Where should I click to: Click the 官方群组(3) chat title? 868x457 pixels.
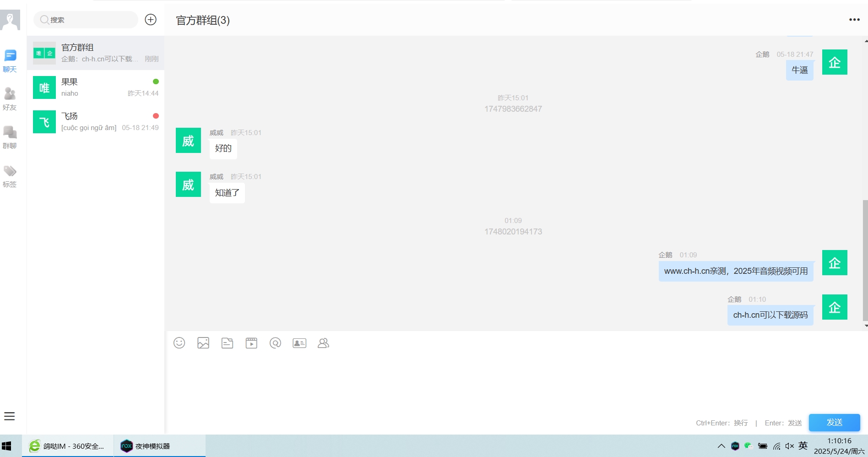click(x=203, y=20)
